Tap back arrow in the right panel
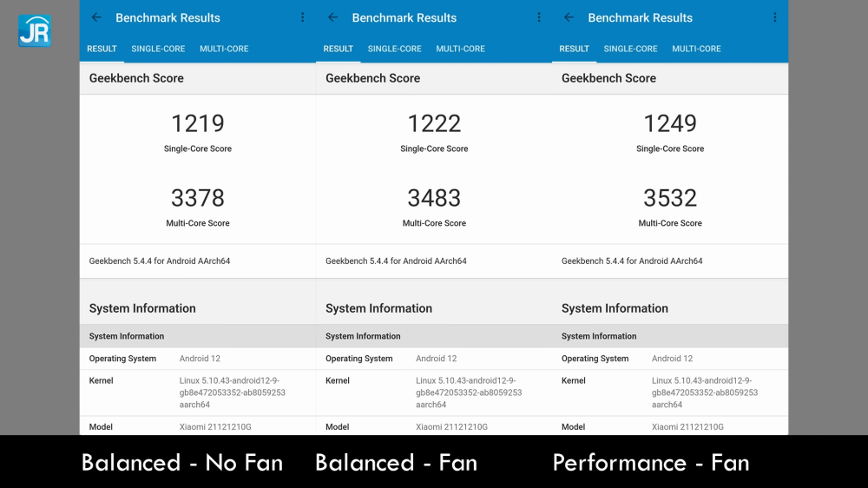The width and height of the screenshot is (868, 488). 569,17
